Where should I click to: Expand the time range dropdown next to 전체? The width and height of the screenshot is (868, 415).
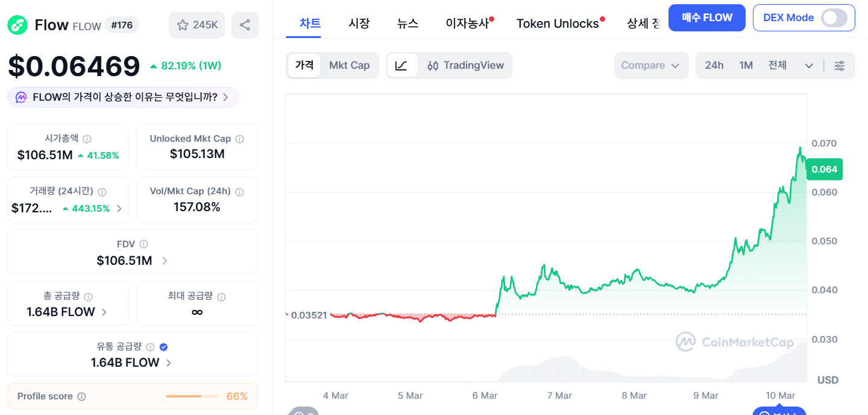tap(808, 65)
